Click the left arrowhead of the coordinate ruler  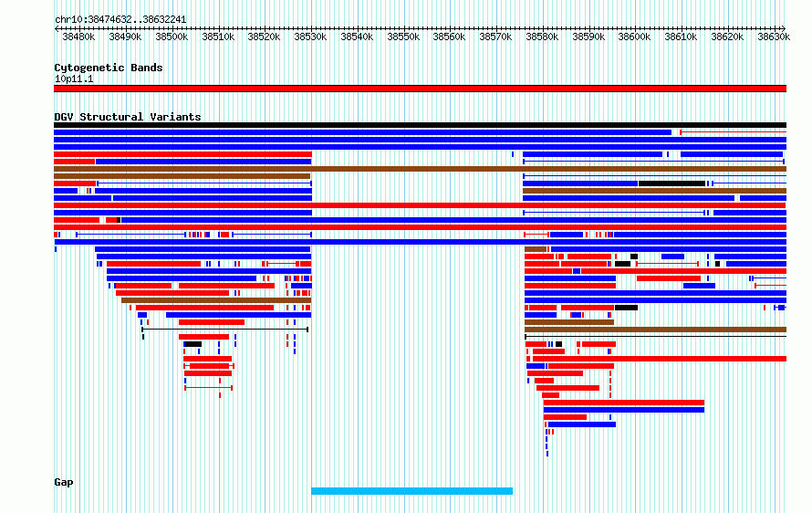(57, 28)
